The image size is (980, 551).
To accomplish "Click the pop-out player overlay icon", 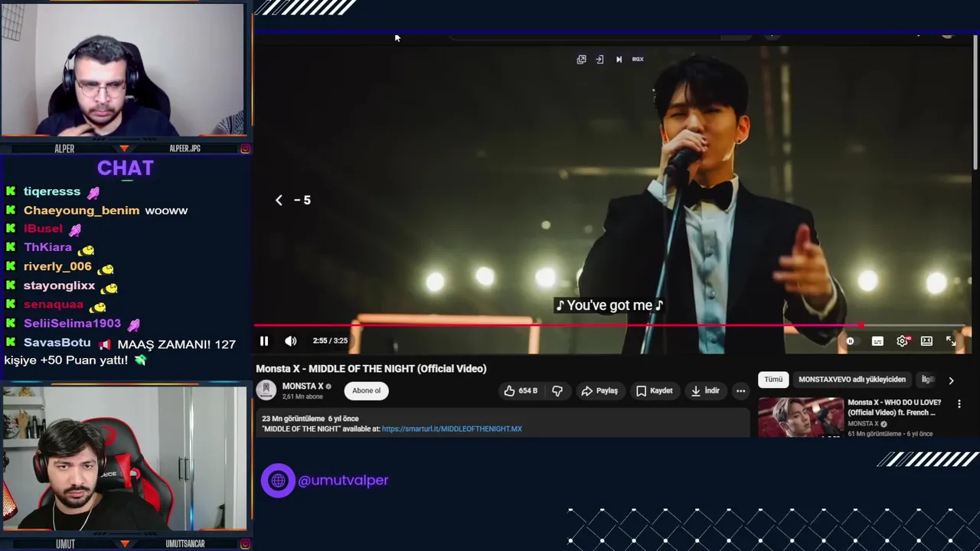I will pyautogui.click(x=581, y=59).
